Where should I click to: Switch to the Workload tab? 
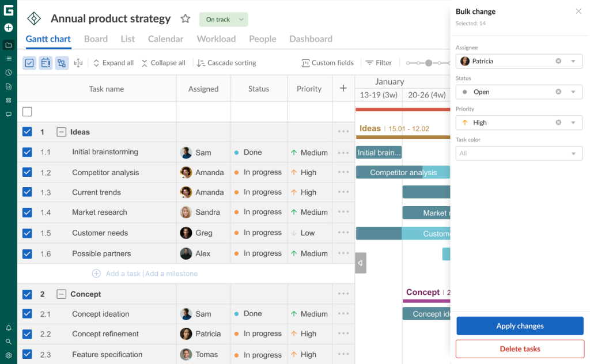(x=216, y=39)
